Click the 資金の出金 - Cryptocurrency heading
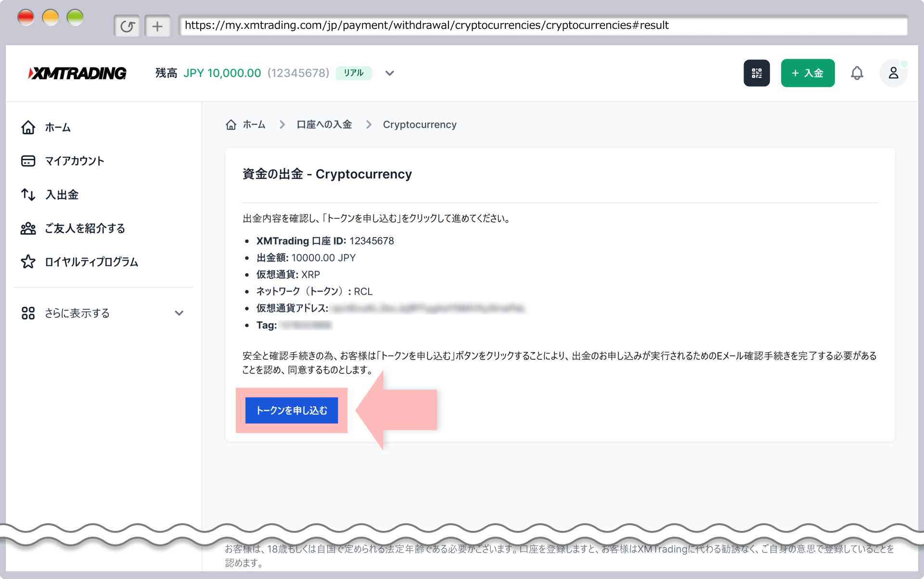This screenshot has width=924, height=579. tap(327, 174)
